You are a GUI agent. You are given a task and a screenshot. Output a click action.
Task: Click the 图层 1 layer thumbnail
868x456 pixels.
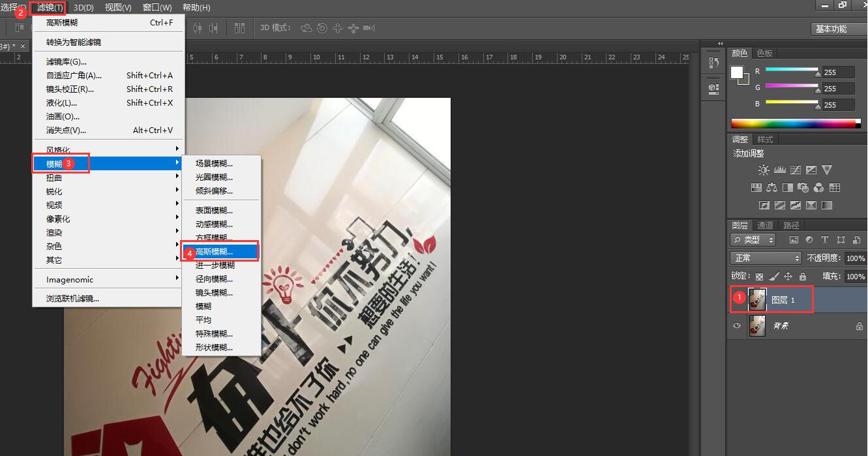pos(757,299)
